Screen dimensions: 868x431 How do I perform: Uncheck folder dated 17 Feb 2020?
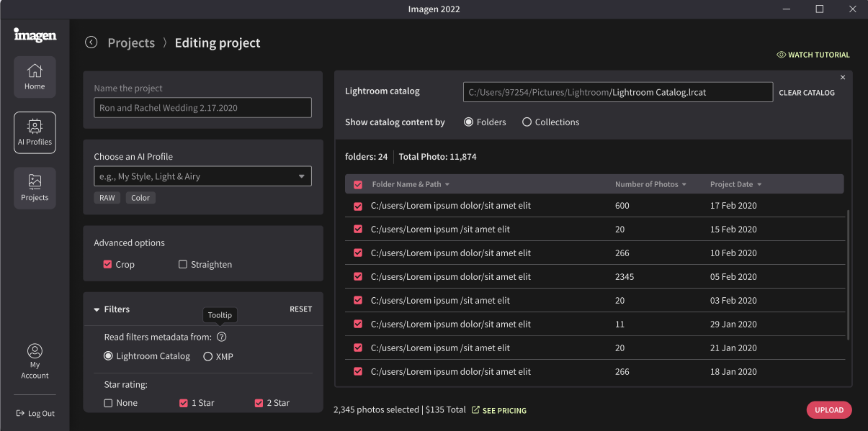(358, 206)
